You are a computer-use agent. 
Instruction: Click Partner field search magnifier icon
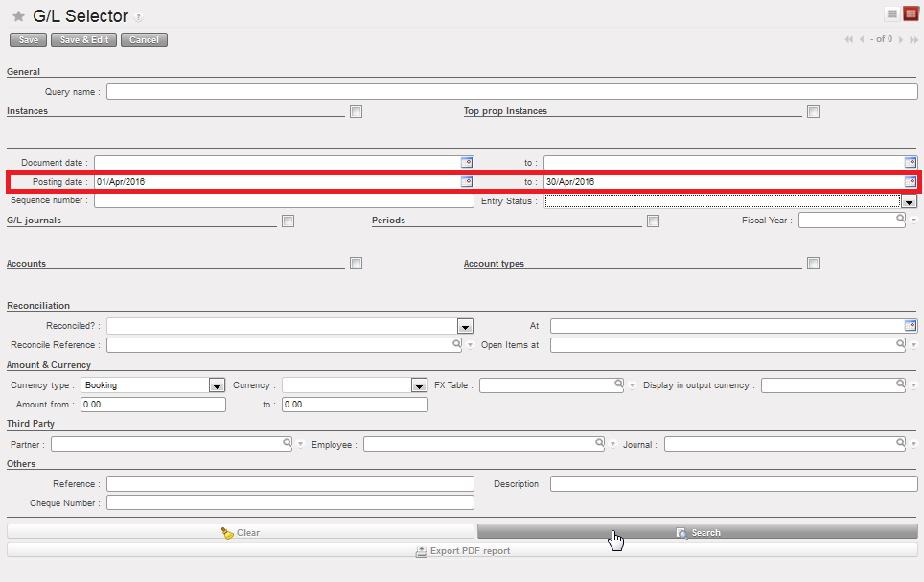click(287, 444)
